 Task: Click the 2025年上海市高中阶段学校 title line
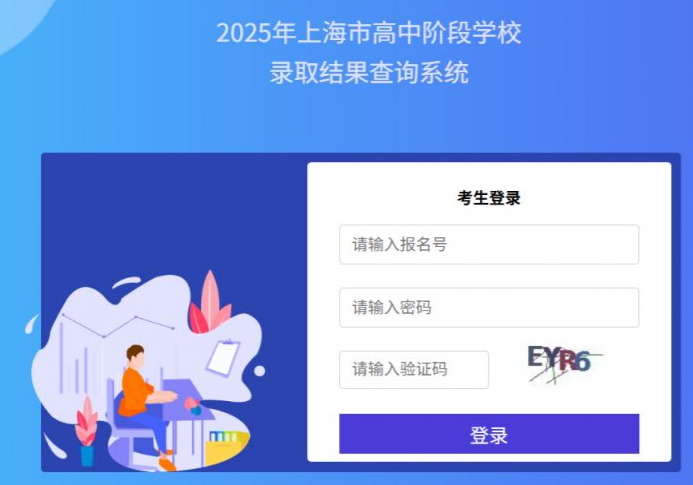[369, 33]
